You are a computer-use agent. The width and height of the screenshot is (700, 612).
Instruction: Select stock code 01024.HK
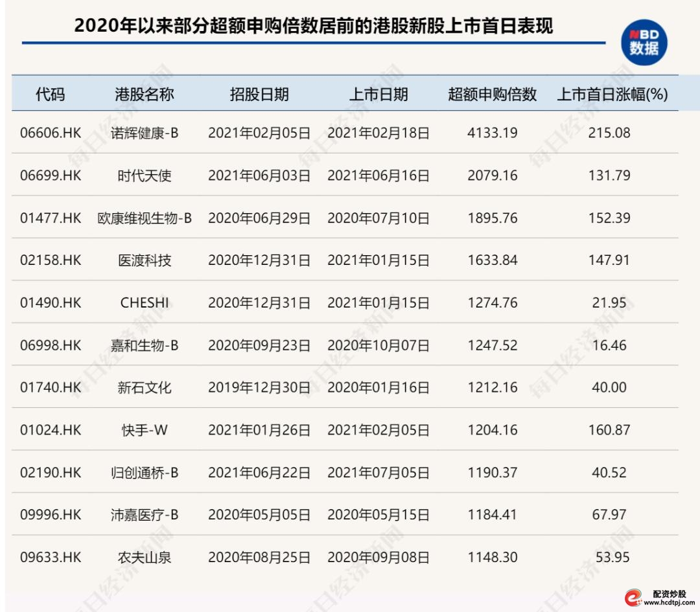[51, 430]
